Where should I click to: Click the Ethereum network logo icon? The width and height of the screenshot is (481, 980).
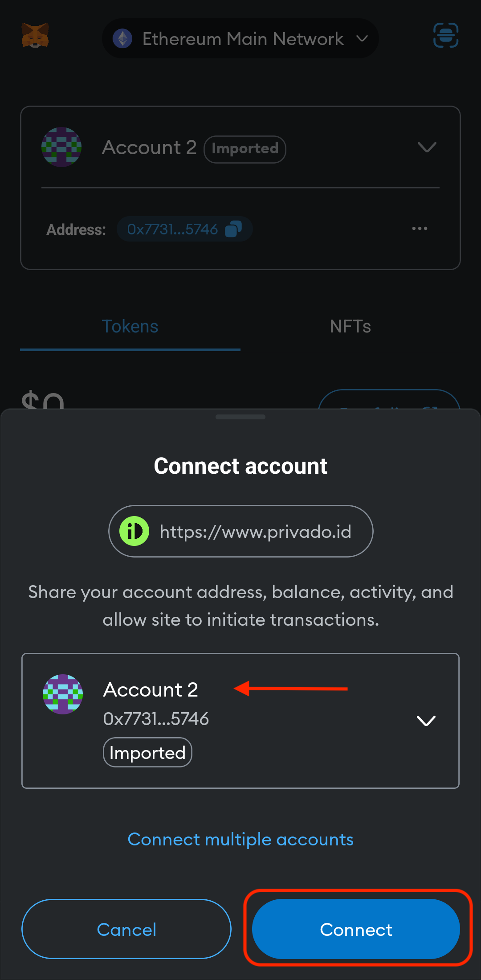tap(122, 39)
